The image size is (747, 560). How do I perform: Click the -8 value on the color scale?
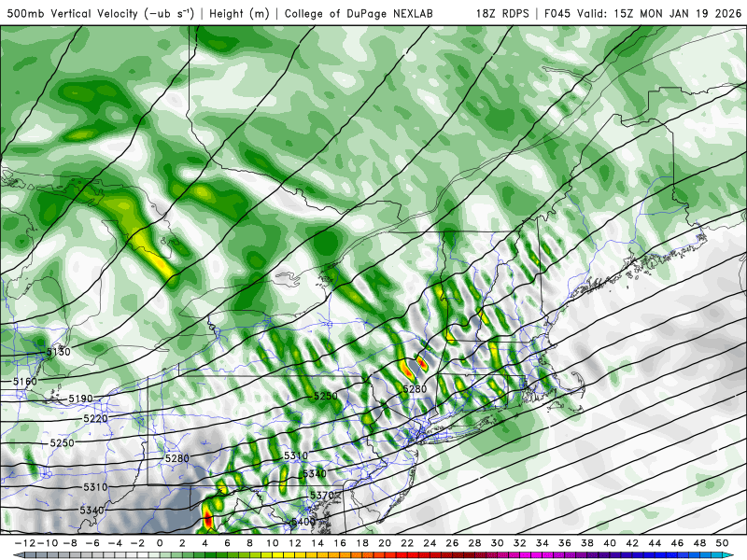pos(69,543)
